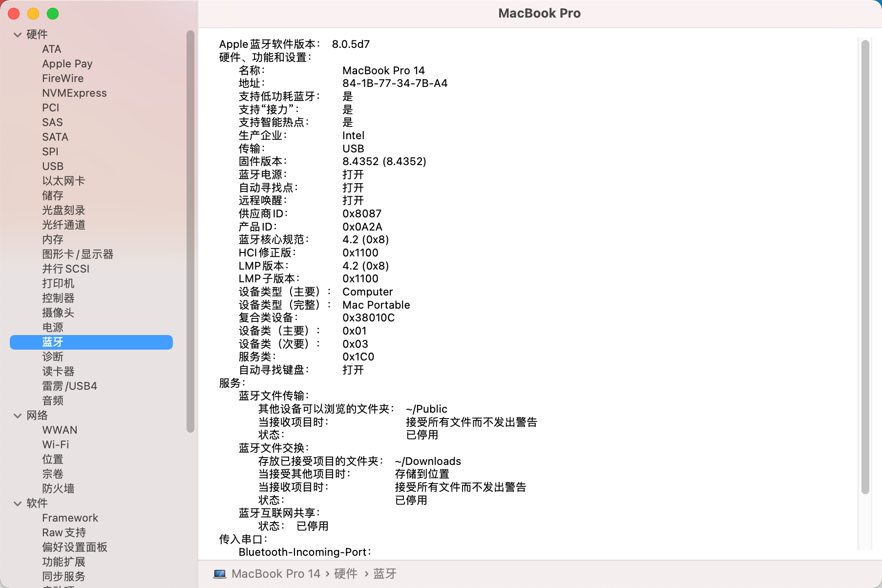Click the name value MacBook Pro 14

click(383, 71)
